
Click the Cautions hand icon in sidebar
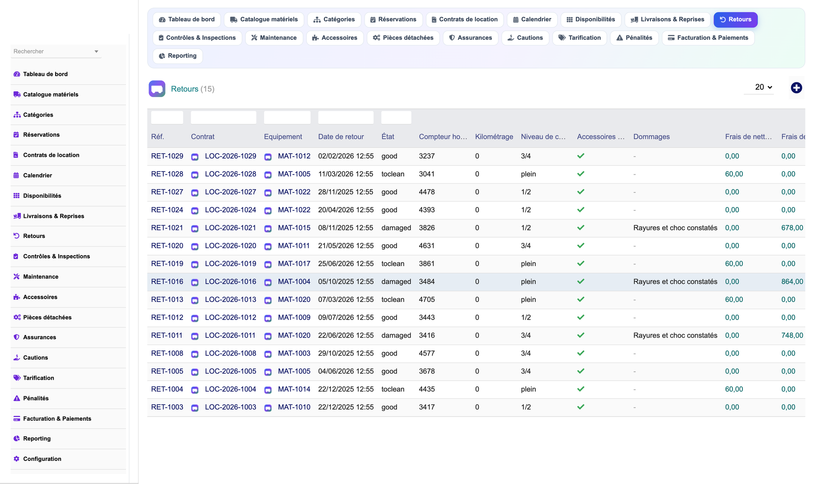coord(16,358)
